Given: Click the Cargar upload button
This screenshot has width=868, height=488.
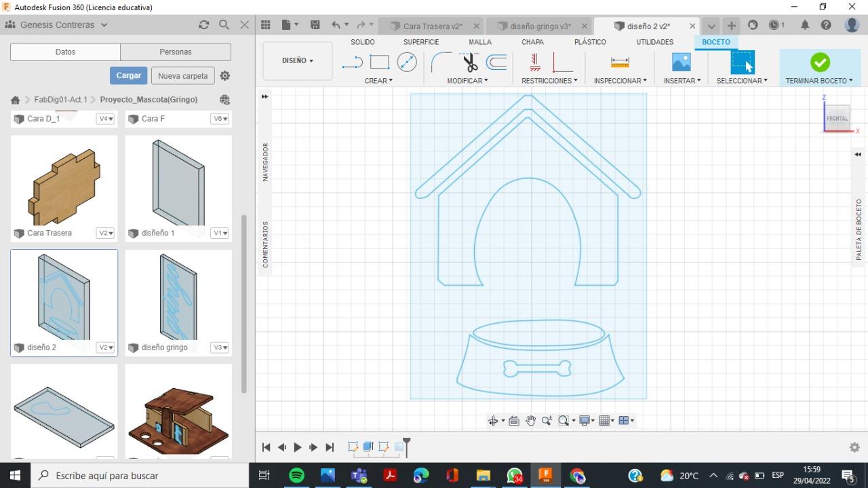Looking at the screenshot, I should tap(128, 75).
